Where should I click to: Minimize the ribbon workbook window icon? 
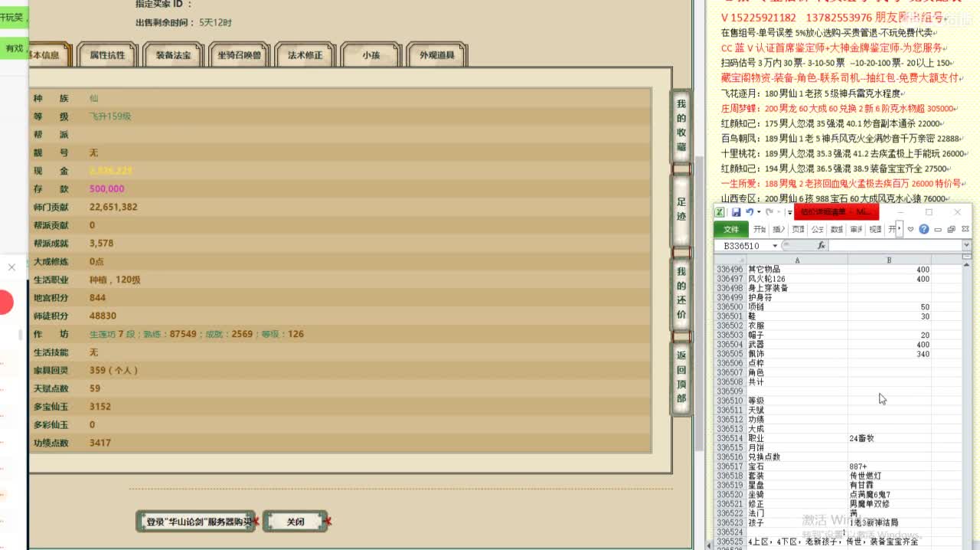938,229
